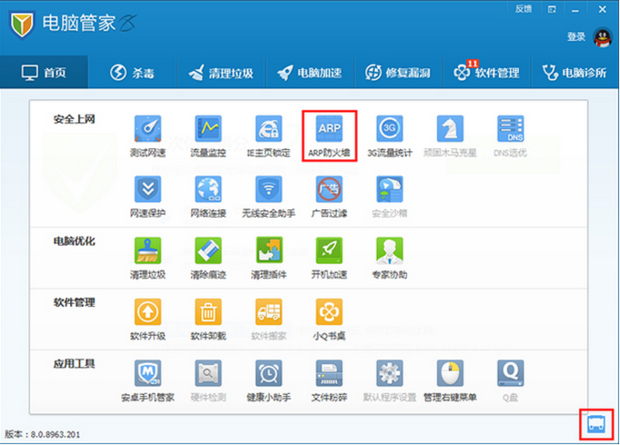The width and height of the screenshot is (620, 445).
Task: Open 清除痕迹 in 电脑优化 section
Action: (208, 254)
